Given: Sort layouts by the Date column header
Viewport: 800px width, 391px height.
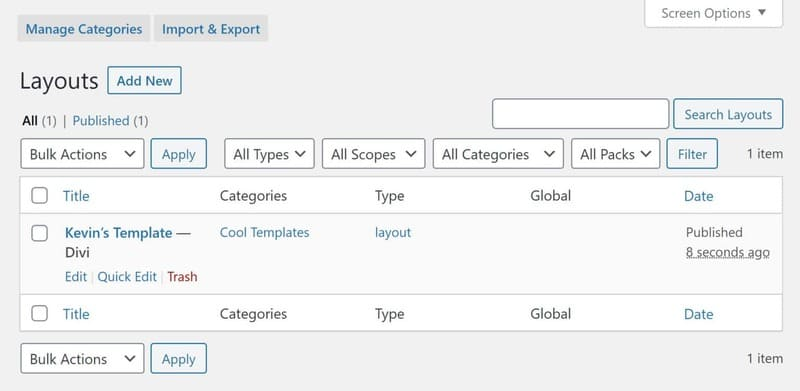Looking at the screenshot, I should tap(698, 196).
